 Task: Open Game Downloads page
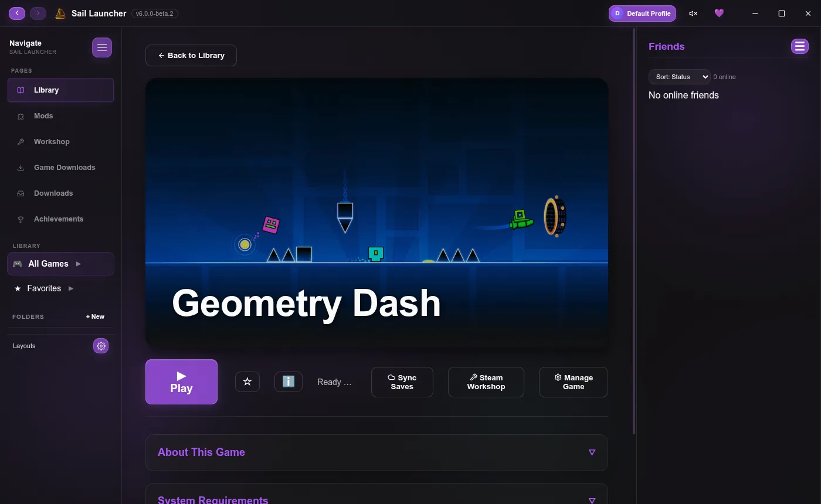point(60,168)
